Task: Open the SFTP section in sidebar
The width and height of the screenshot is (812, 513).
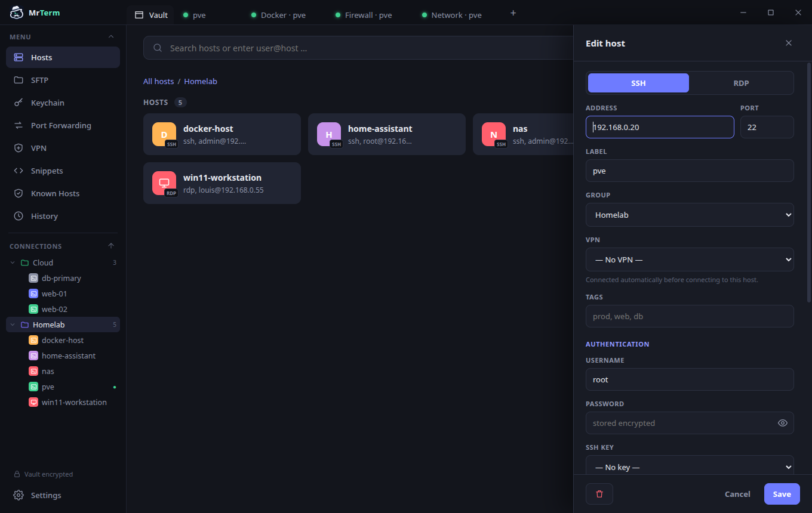Action: click(x=63, y=80)
